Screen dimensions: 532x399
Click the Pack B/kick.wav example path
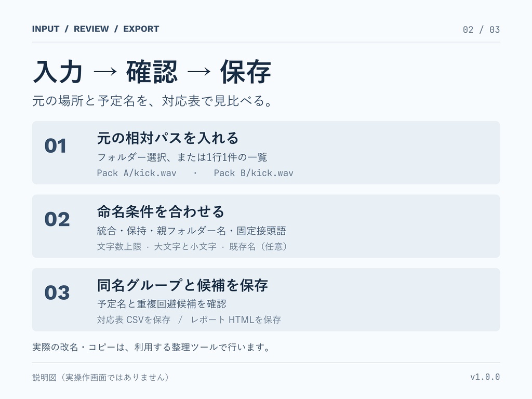(x=254, y=173)
